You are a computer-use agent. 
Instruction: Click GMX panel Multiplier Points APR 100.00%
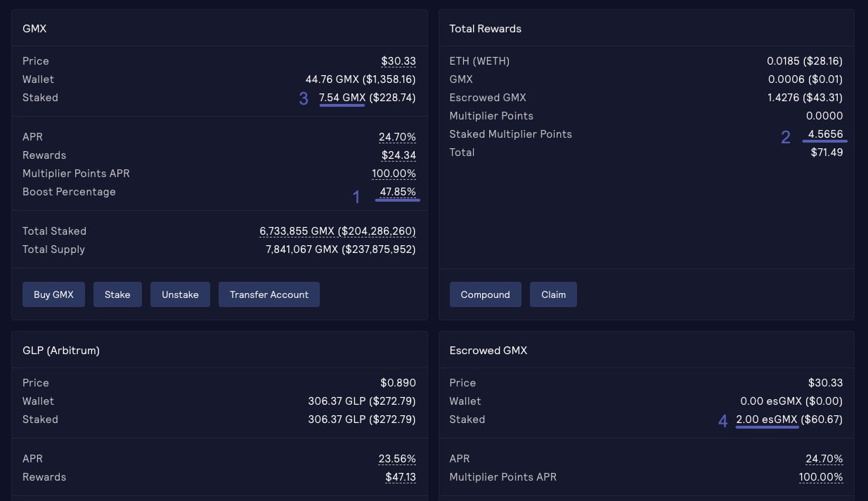(x=394, y=174)
